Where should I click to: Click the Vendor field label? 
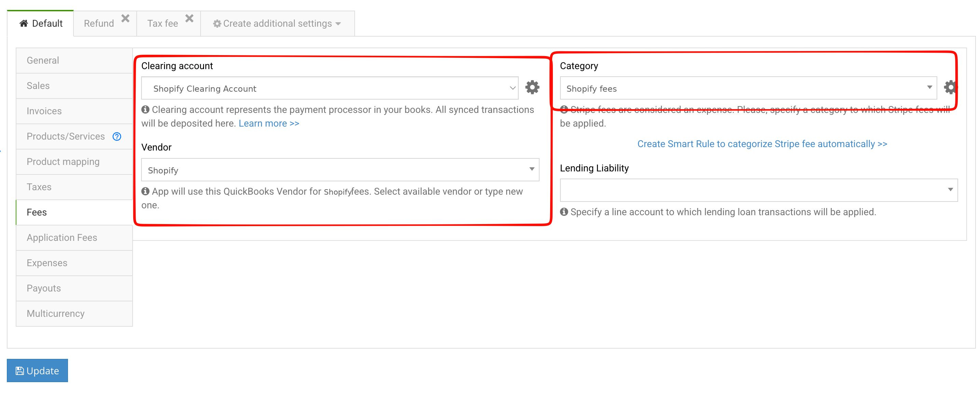[156, 147]
